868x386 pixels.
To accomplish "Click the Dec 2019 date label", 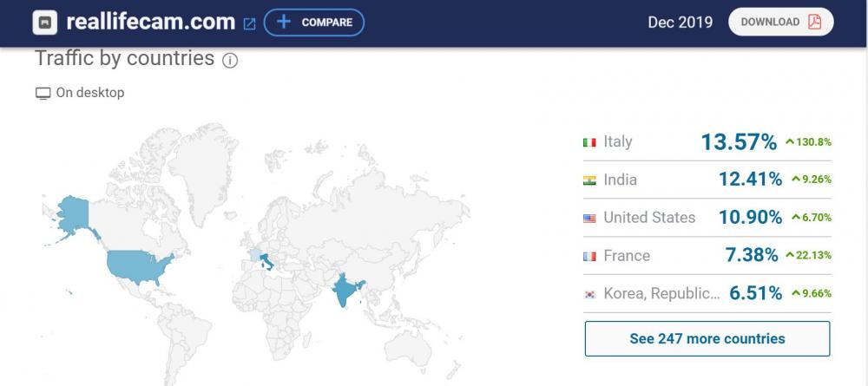I will (680, 23).
